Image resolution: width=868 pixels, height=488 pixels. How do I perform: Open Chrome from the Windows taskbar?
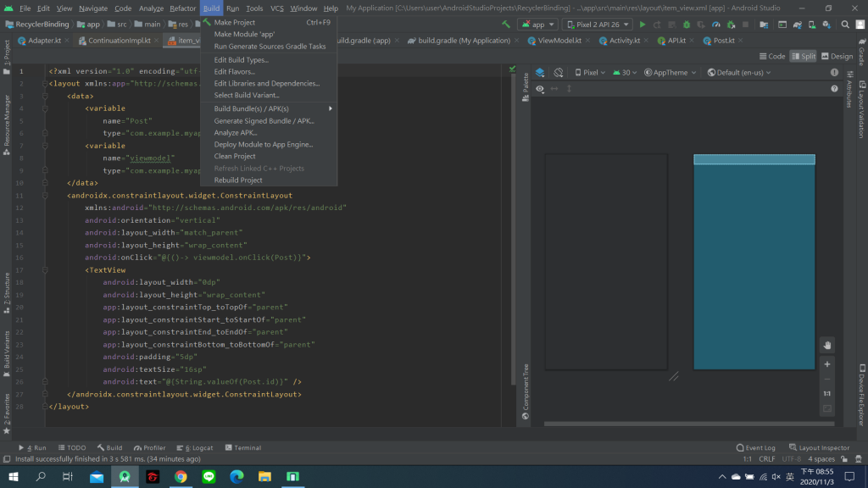click(x=181, y=476)
